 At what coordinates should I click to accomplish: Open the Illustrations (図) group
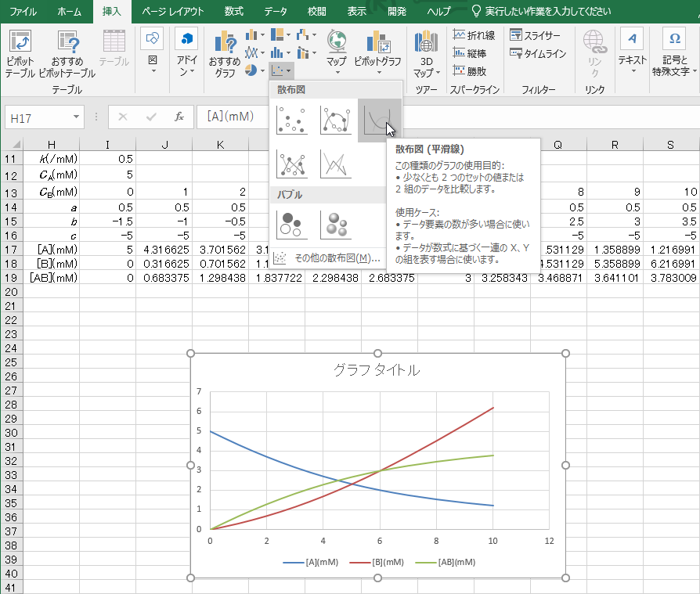tap(152, 52)
